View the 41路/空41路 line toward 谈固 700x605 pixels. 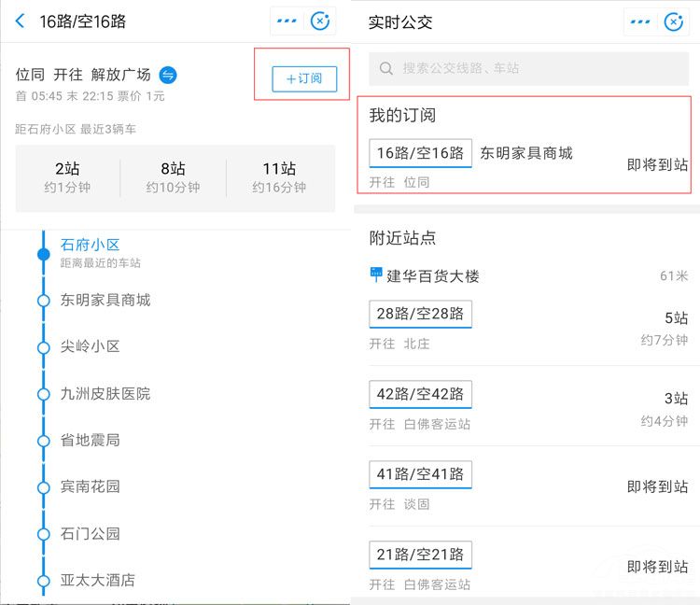[x=420, y=474]
